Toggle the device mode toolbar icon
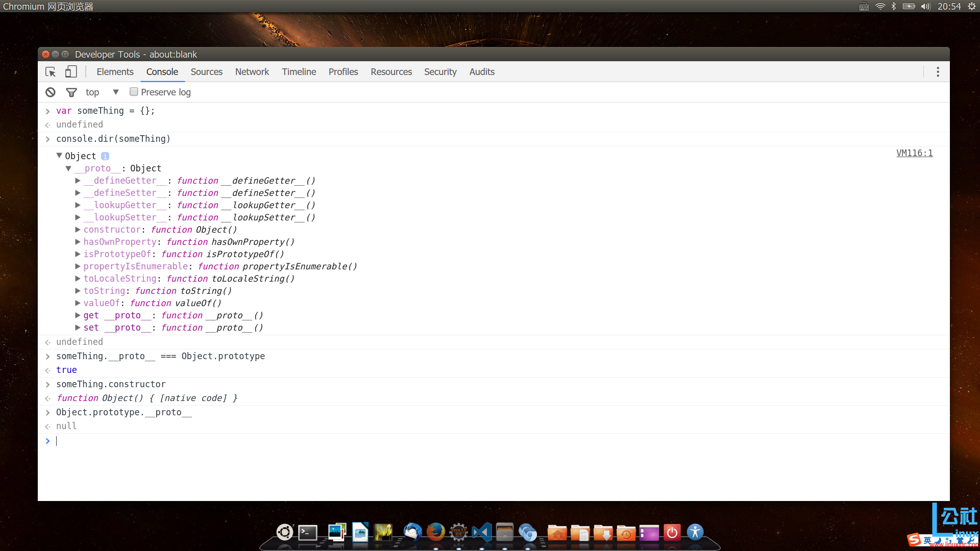 [71, 72]
